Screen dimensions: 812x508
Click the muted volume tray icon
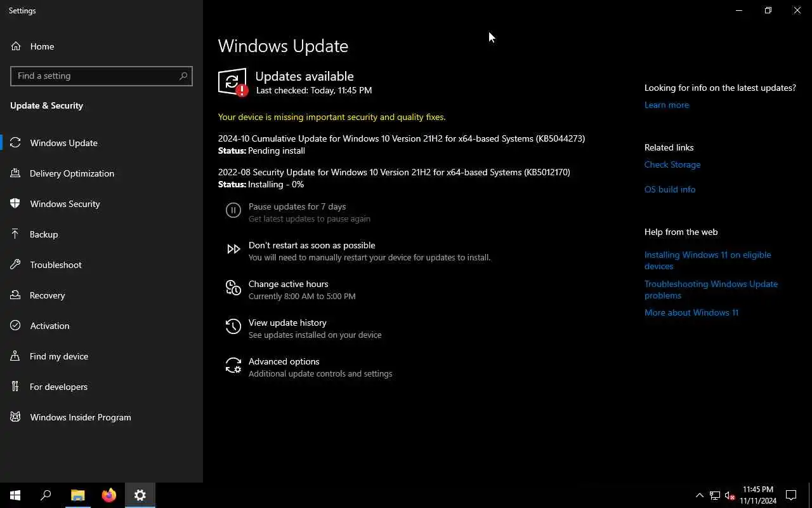(x=730, y=495)
